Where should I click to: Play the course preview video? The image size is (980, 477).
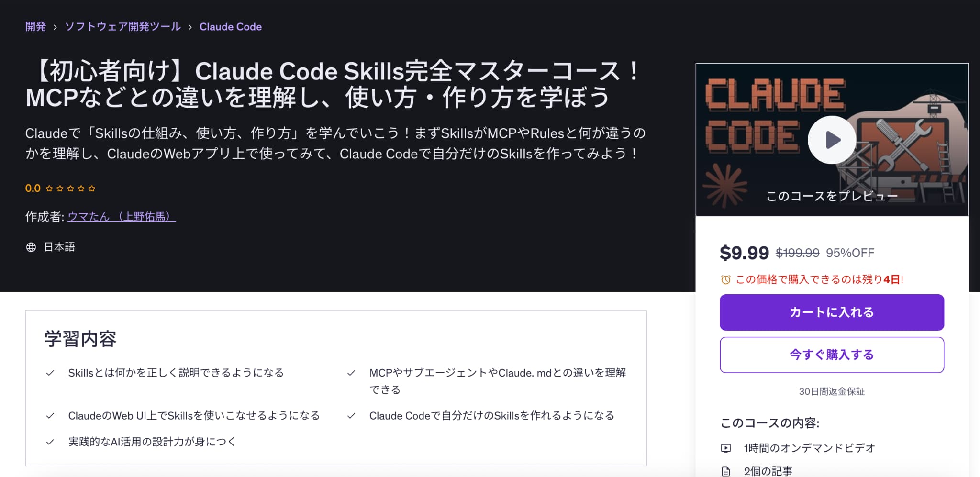[x=832, y=140]
